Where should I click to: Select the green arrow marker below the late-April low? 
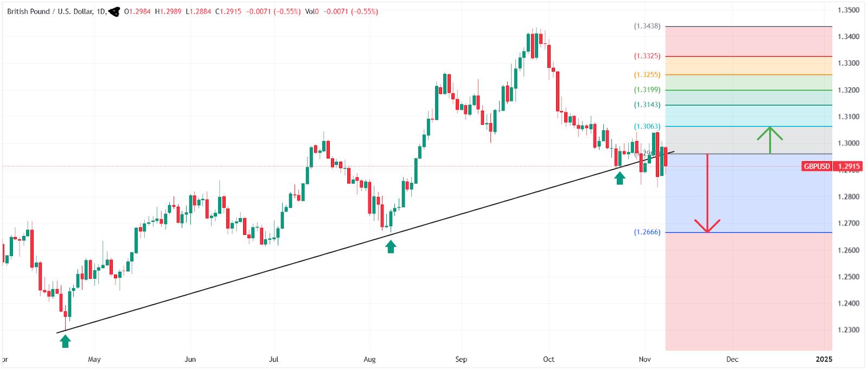coord(65,341)
